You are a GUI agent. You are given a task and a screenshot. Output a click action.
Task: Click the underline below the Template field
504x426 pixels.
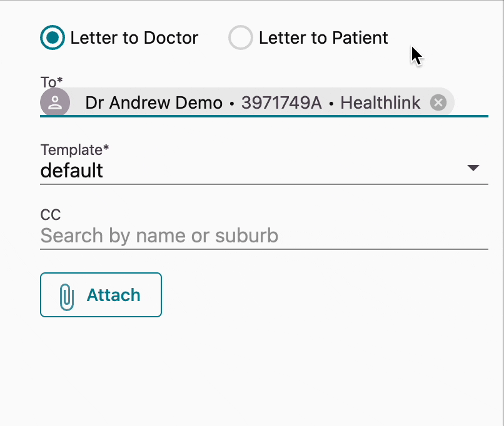(263, 184)
